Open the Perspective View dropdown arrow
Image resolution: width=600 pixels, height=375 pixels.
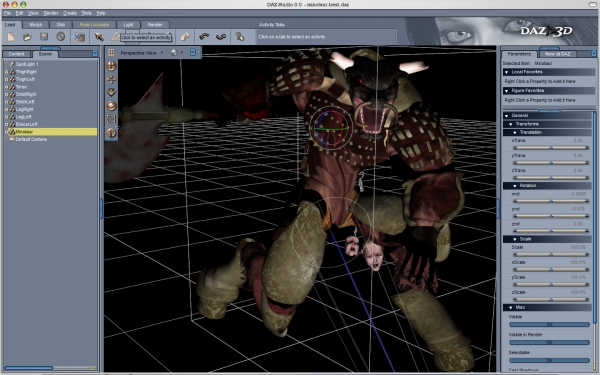tap(162, 52)
